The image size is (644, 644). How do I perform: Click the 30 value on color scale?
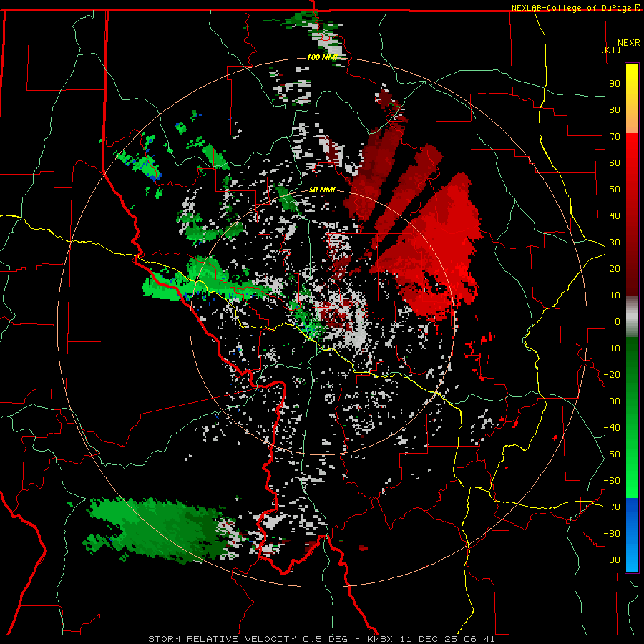coord(615,243)
